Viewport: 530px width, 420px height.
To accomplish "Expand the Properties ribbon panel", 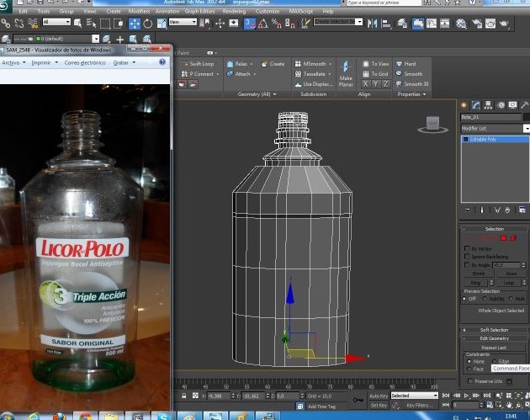I will pyautogui.click(x=411, y=94).
